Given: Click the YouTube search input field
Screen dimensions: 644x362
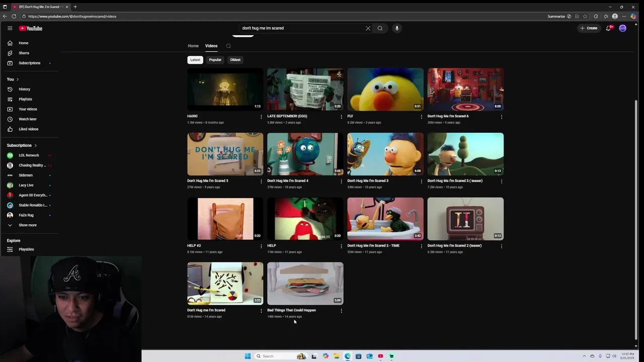Looking at the screenshot, I should point(302,28).
